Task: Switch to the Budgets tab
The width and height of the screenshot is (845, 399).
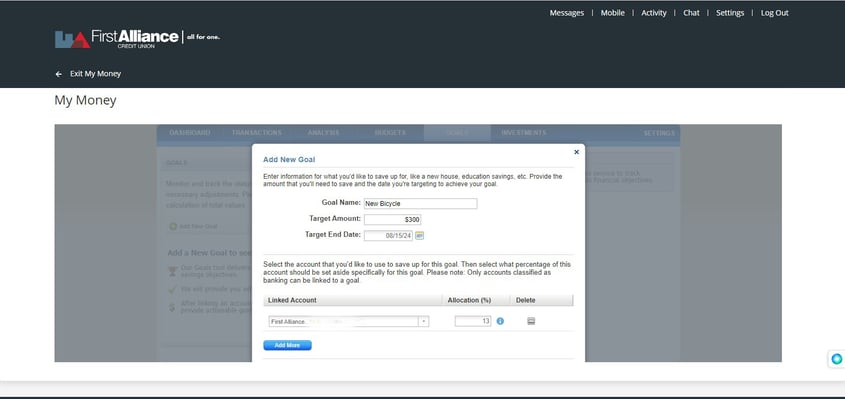Action: point(390,133)
